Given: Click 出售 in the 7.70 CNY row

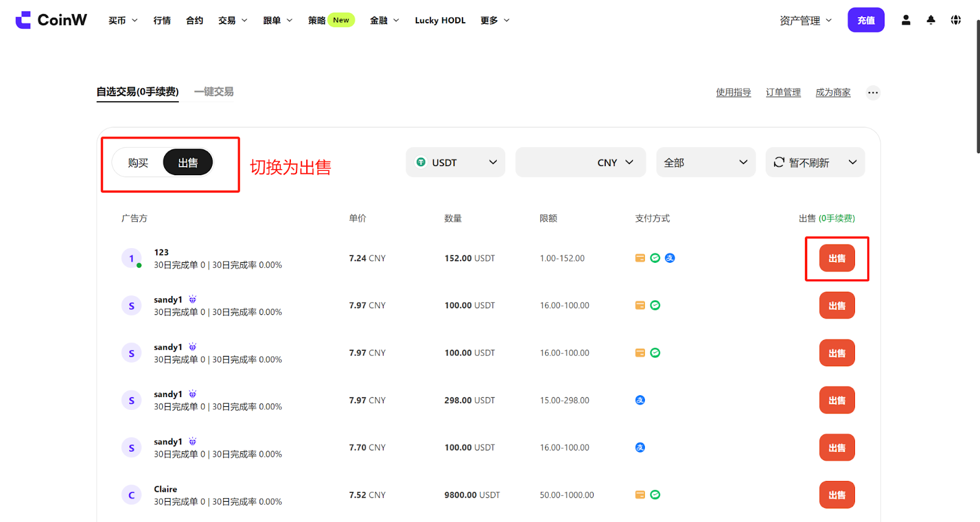Looking at the screenshot, I should pos(837,448).
